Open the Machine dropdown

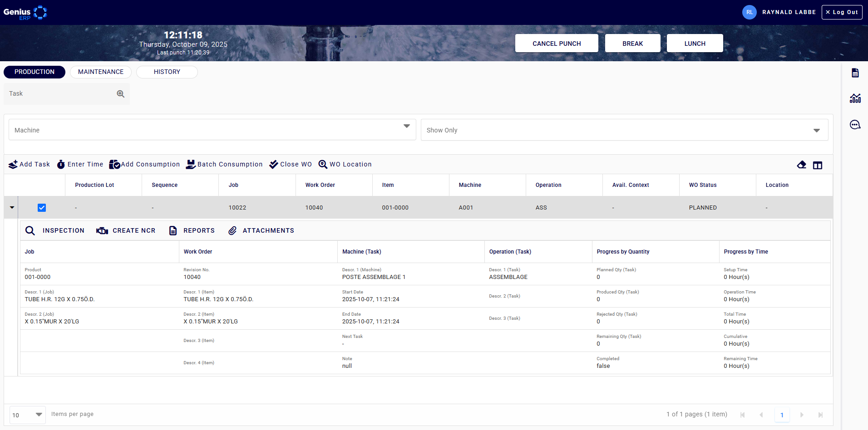212,130
